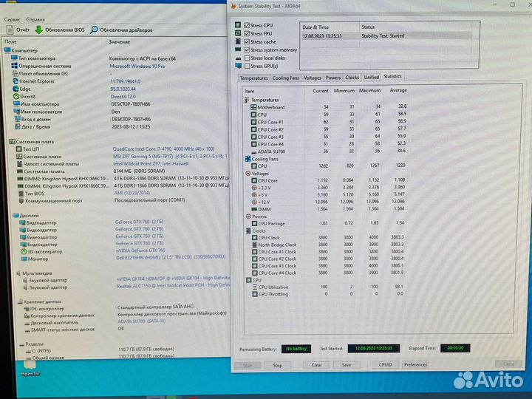This screenshot has height=399, width=532.
Task: Switch to the Voltages tab
Action: point(312,78)
